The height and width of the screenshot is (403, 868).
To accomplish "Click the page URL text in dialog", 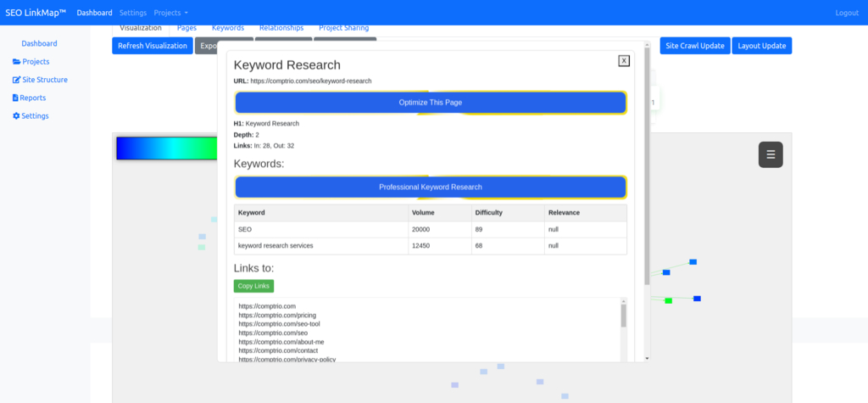I will [310, 81].
